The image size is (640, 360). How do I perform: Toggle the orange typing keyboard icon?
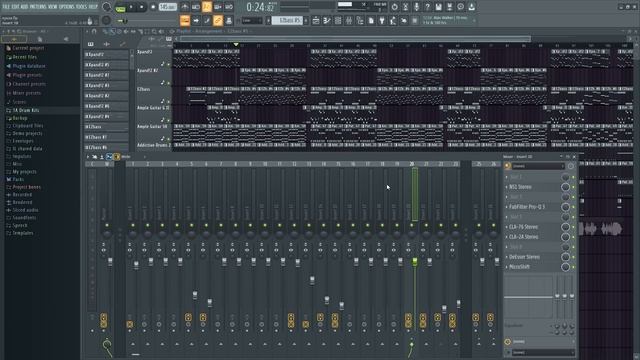coord(185,20)
